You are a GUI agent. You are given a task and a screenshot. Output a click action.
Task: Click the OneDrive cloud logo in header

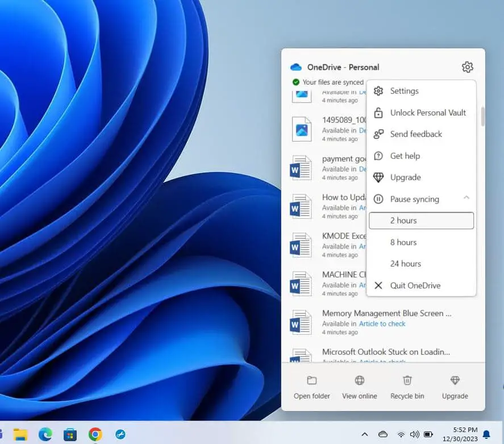pyautogui.click(x=295, y=67)
